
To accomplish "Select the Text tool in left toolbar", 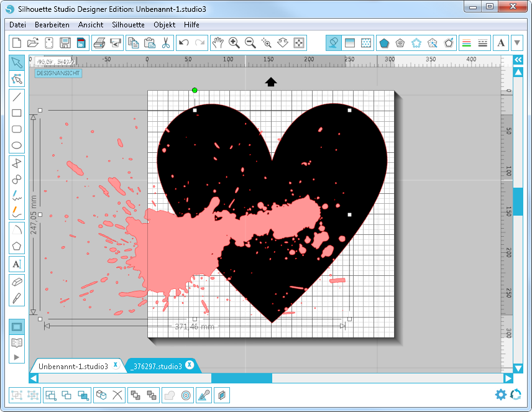I will [x=17, y=264].
